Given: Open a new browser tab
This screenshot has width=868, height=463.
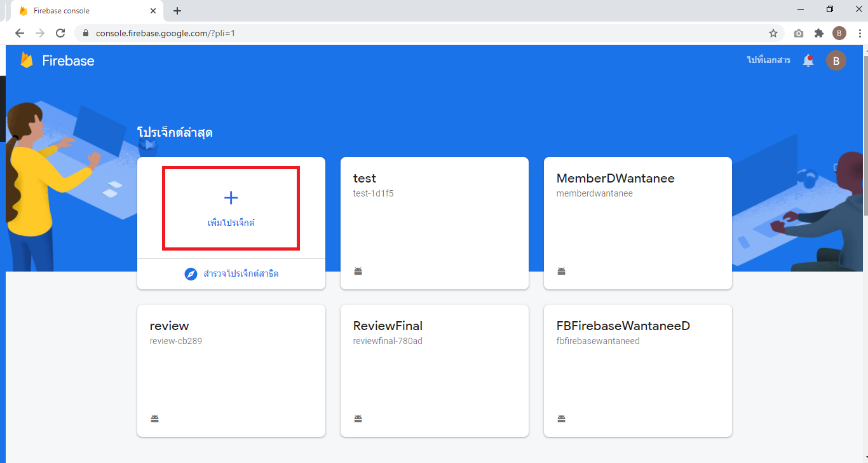Looking at the screenshot, I should point(177,11).
